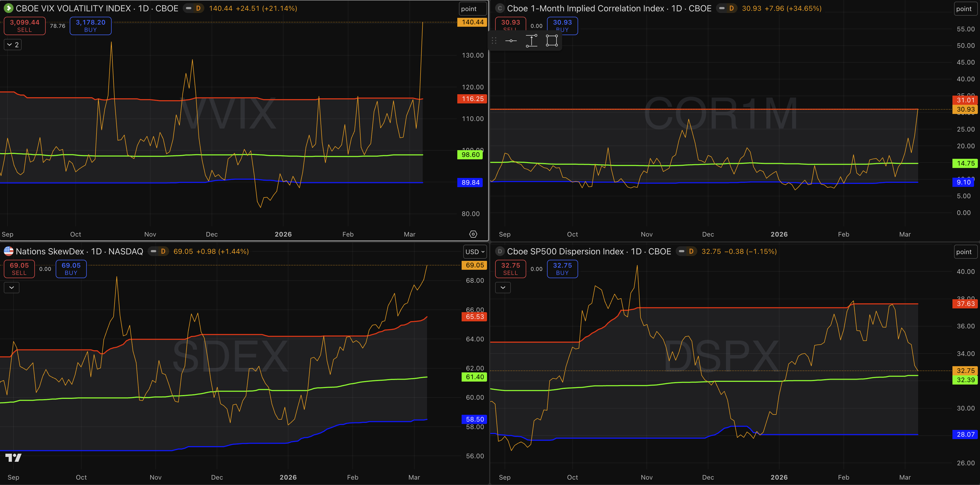980x485 pixels.
Task: Click the CBOE VIX VOLATILITY INDEX chart title
Action: 97,8
